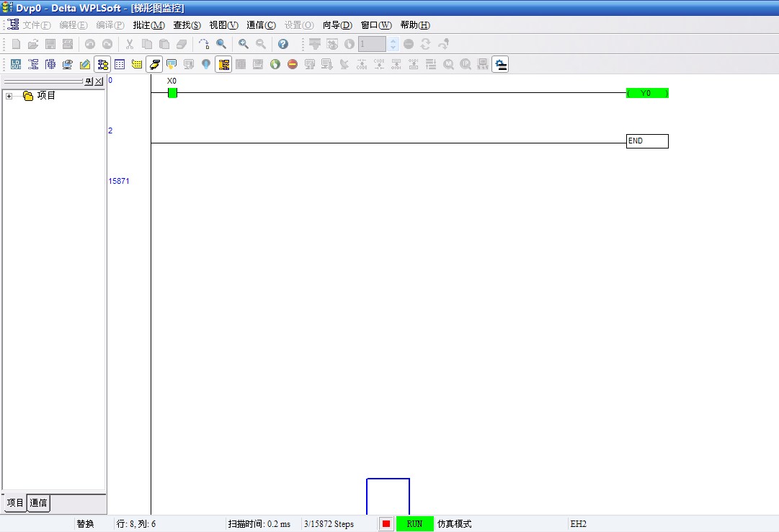The width and height of the screenshot is (779, 532).
Task: Toggle the ladder diagram monitoring icon
Action: 223,64
